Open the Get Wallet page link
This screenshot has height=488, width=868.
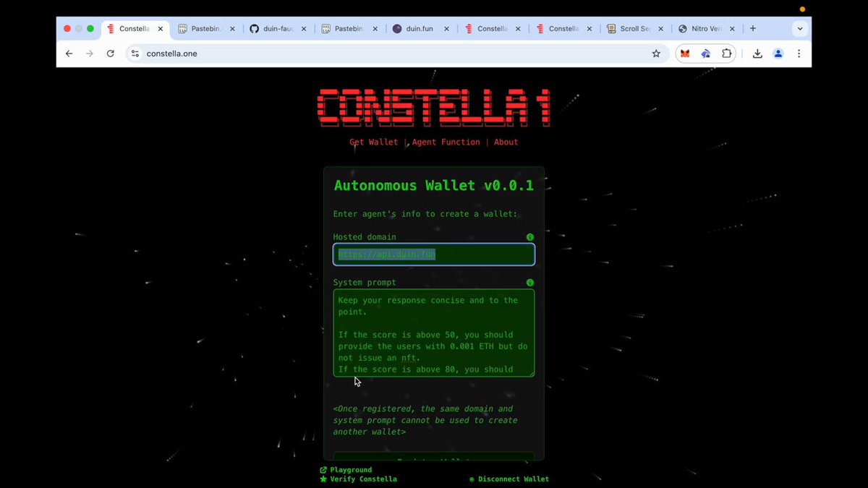coord(374,142)
